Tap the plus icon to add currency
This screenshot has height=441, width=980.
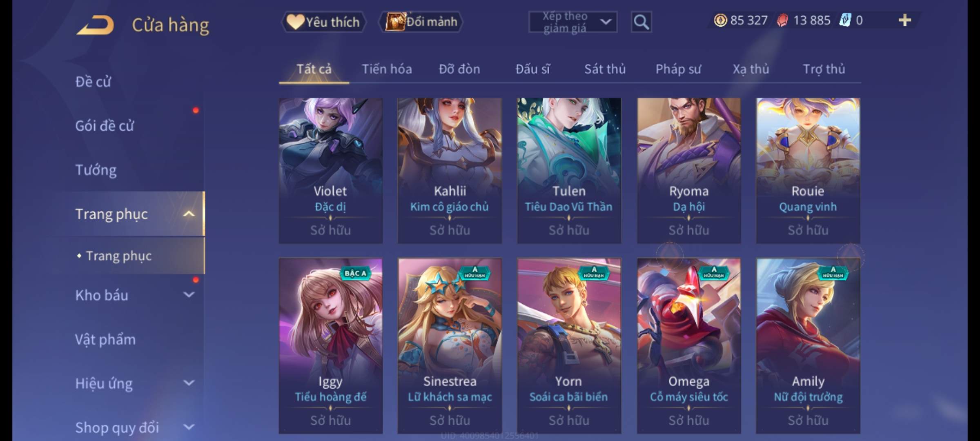click(x=905, y=20)
